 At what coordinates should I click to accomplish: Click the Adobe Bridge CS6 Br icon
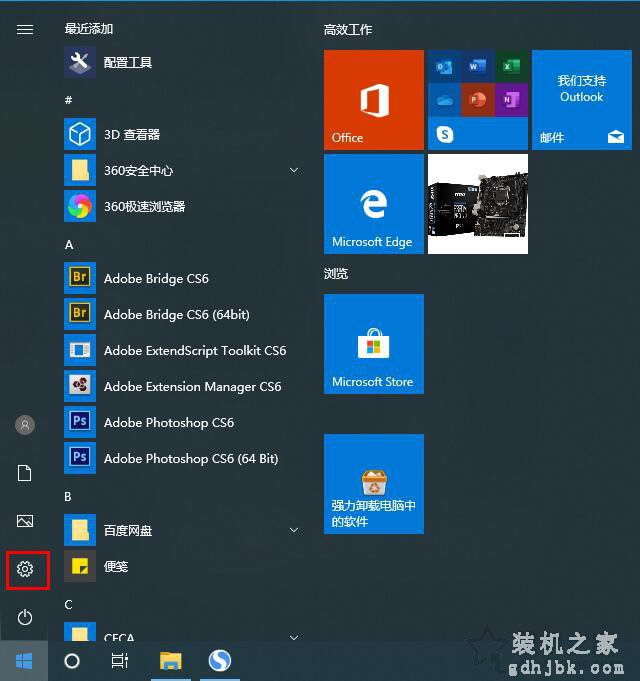tap(80, 278)
